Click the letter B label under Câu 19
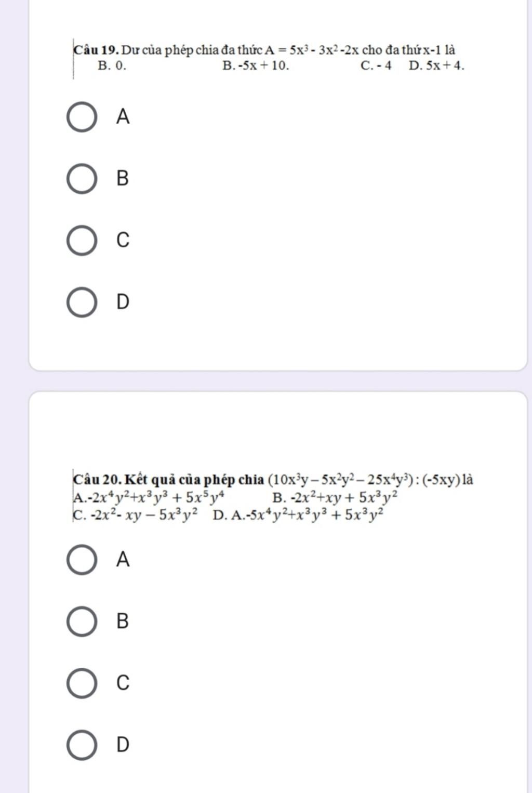 pyautogui.click(x=123, y=179)
